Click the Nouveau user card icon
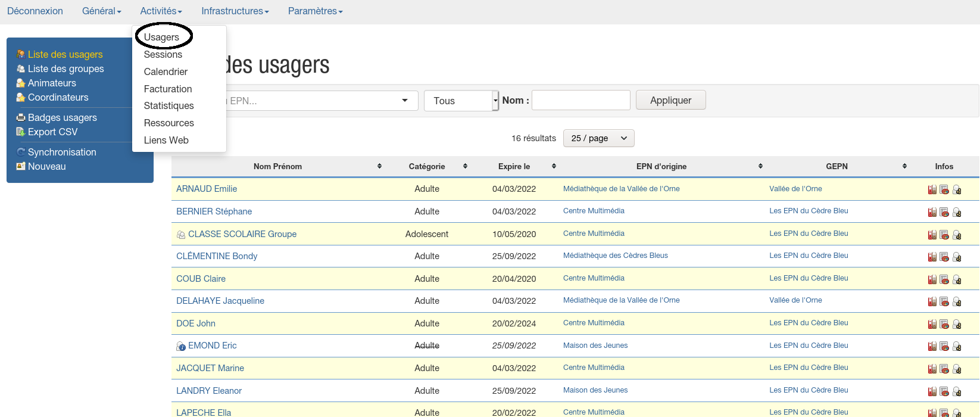The height and width of the screenshot is (417, 980). tap(21, 167)
